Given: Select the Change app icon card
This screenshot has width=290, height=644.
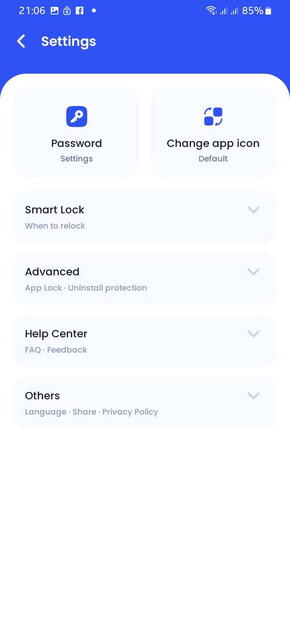Looking at the screenshot, I should click(213, 132).
